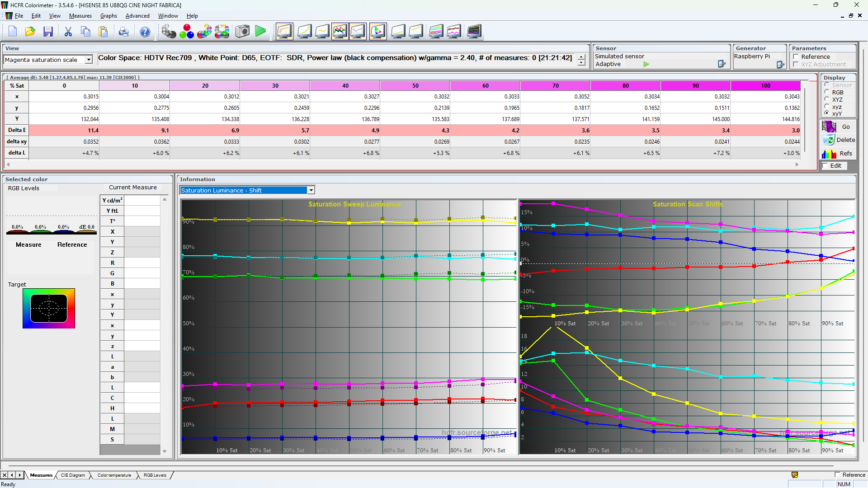Open the File menu
The height and width of the screenshot is (488, 868).
point(19,16)
